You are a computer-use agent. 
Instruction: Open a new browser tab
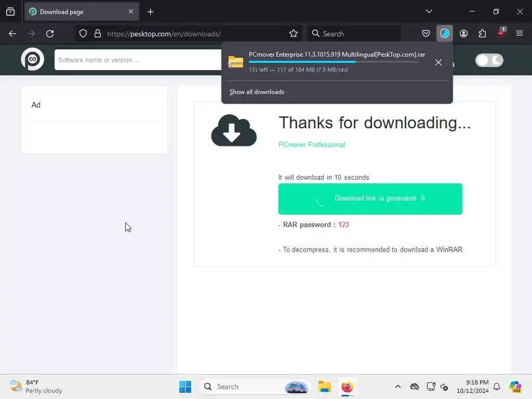coord(150,12)
